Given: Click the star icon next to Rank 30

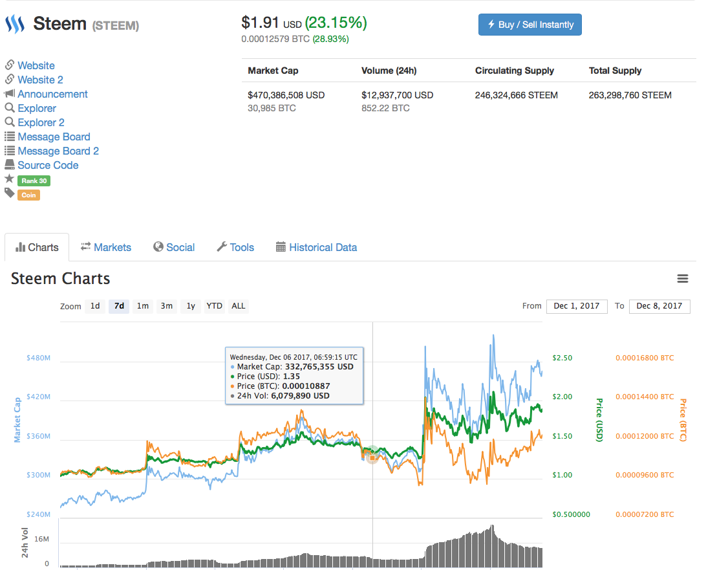Looking at the screenshot, I should pos(9,179).
